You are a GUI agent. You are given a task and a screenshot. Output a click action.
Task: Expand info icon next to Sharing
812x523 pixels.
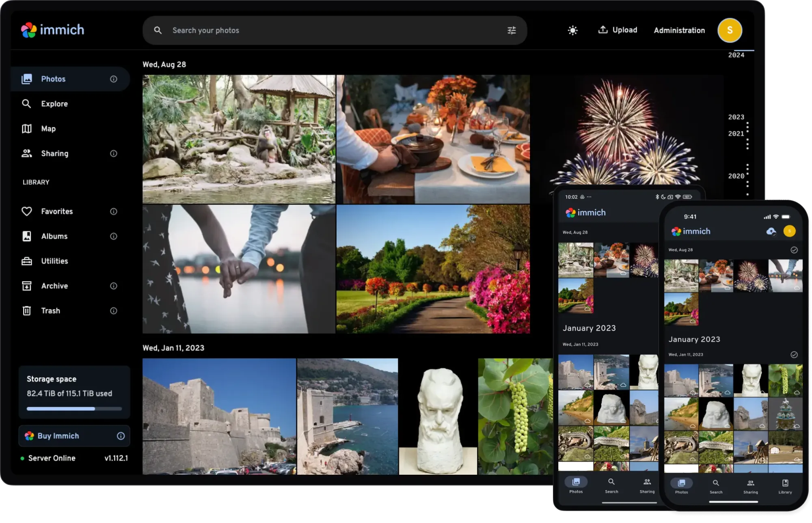click(114, 153)
